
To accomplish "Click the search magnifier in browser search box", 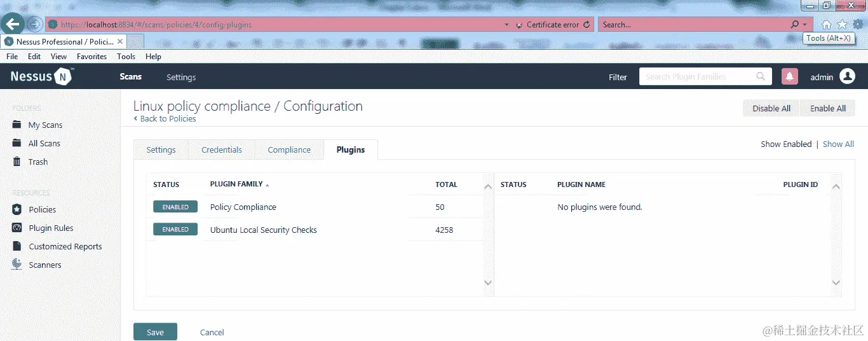I will [794, 25].
